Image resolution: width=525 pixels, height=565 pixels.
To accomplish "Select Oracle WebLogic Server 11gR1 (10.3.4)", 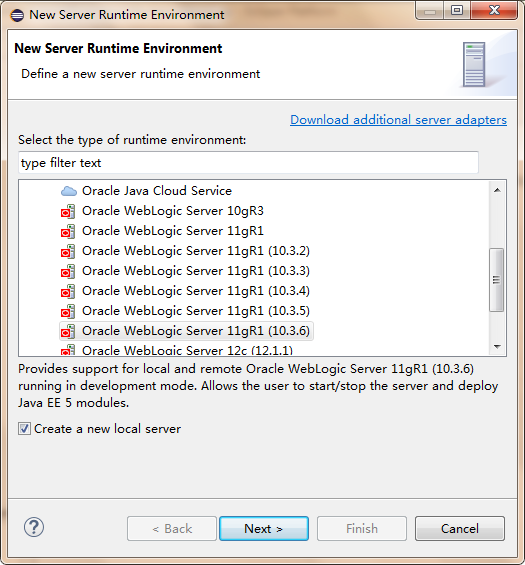I will pos(196,291).
